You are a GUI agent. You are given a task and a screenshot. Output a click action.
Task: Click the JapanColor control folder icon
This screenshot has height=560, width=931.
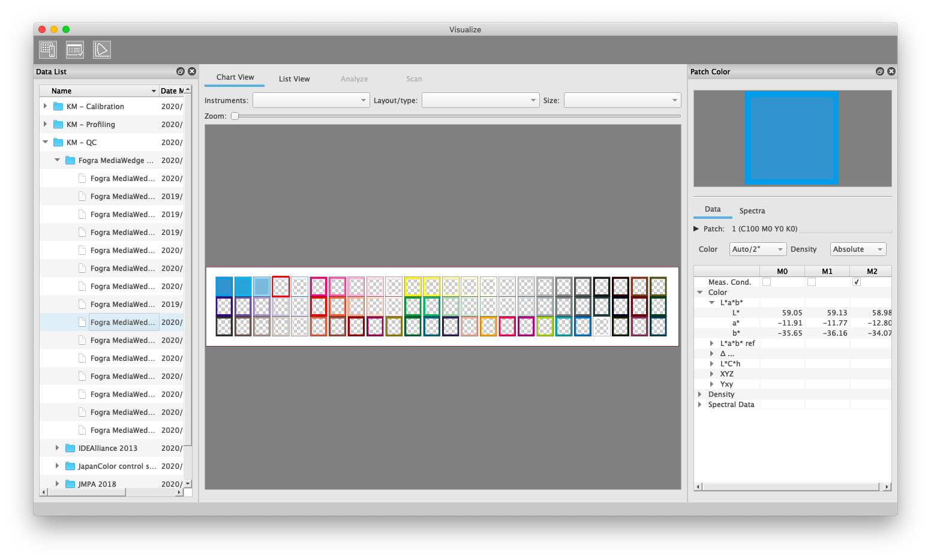point(70,466)
